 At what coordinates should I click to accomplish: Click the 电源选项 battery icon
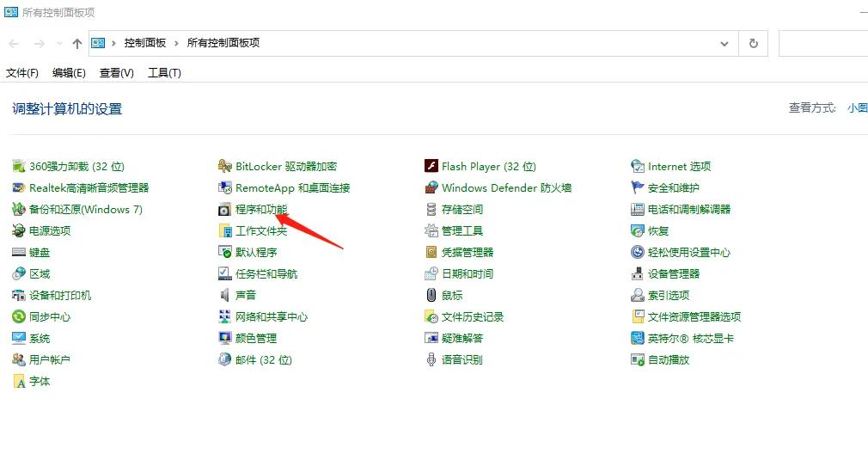coord(19,230)
